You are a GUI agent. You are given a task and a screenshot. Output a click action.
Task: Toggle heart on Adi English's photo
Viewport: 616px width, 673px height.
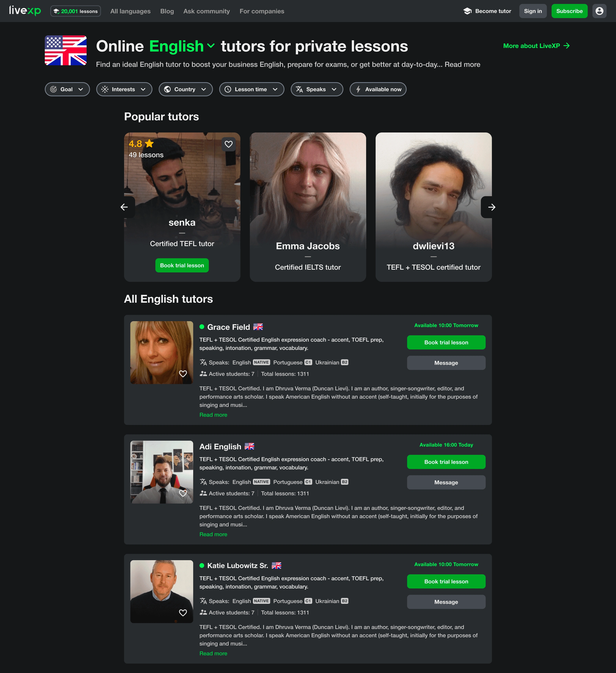pyautogui.click(x=183, y=493)
